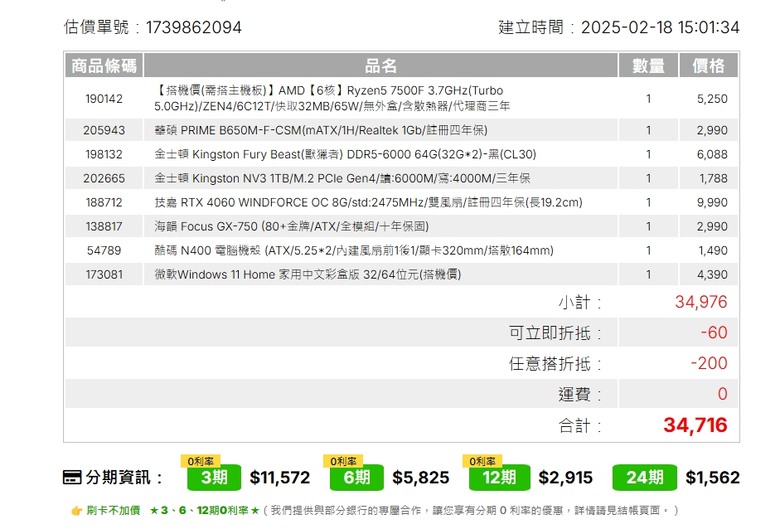
Task: Click barcode 190142
Action: click(x=104, y=99)
